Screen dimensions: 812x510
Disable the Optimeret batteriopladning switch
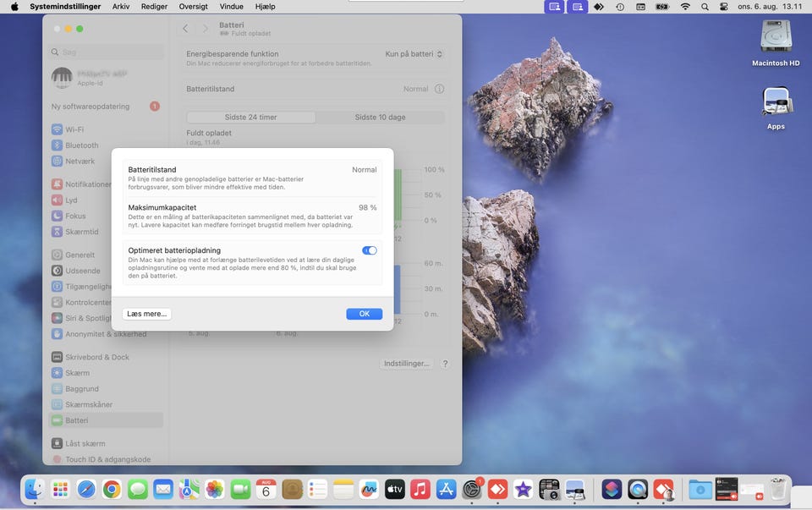(369, 250)
